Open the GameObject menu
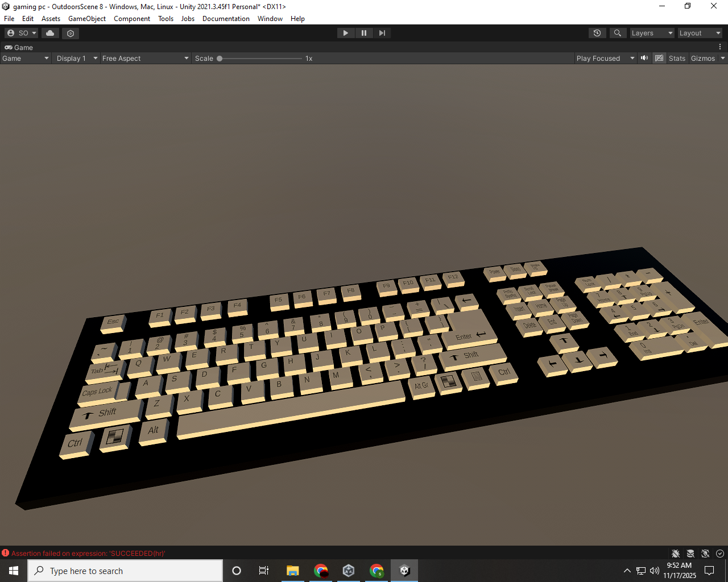Viewport: 728px width, 582px height. [x=87, y=18]
